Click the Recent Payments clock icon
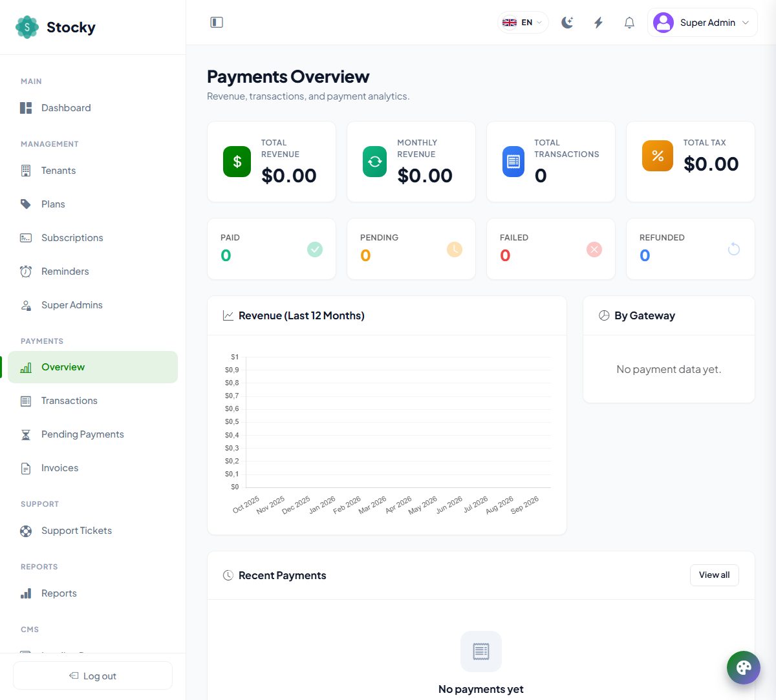This screenshot has width=776, height=700. tap(228, 575)
